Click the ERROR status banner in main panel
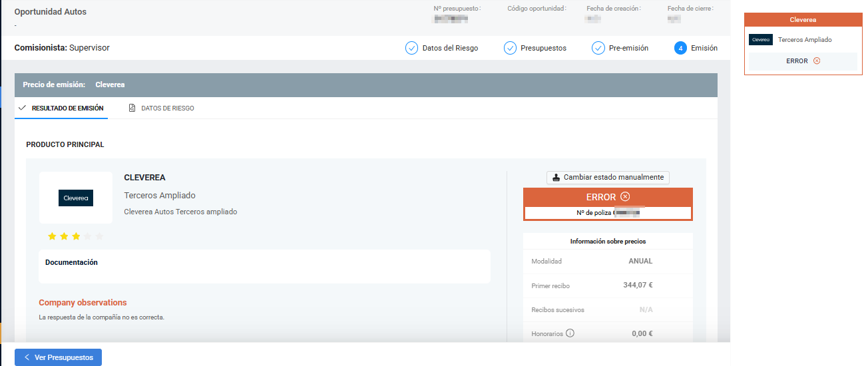The width and height of the screenshot is (868, 366). [608, 197]
